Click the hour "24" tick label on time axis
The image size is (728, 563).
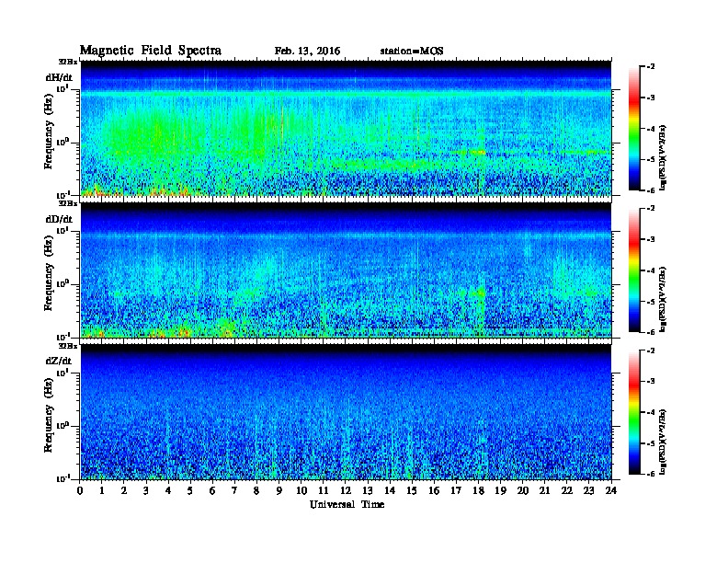[x=611, y=491]
